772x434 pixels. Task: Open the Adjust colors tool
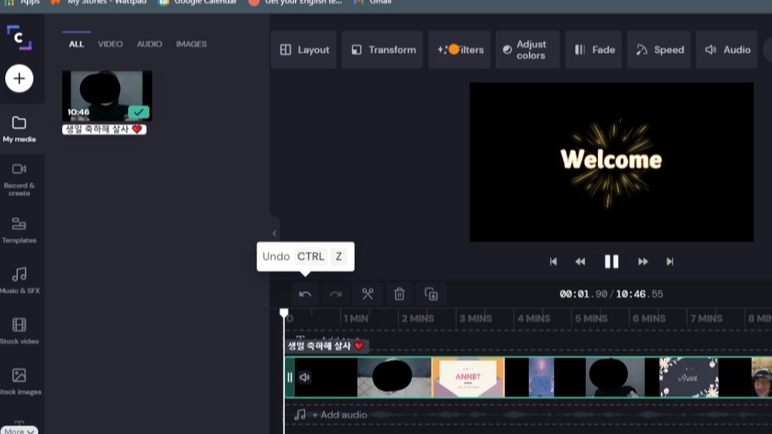(x=527, y=50)
